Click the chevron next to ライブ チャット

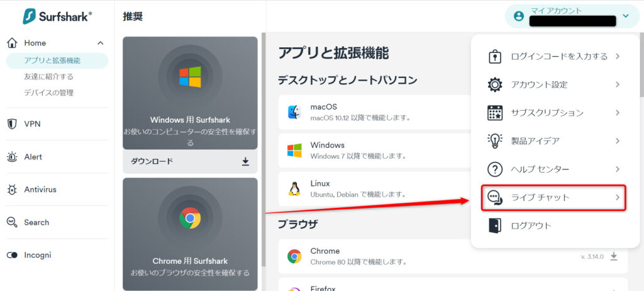[x=618, y=198]
